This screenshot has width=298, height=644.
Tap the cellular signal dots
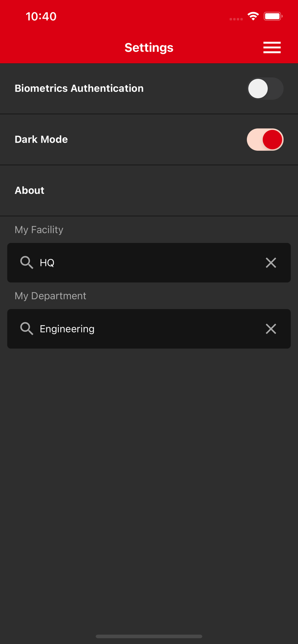(236, 19)
